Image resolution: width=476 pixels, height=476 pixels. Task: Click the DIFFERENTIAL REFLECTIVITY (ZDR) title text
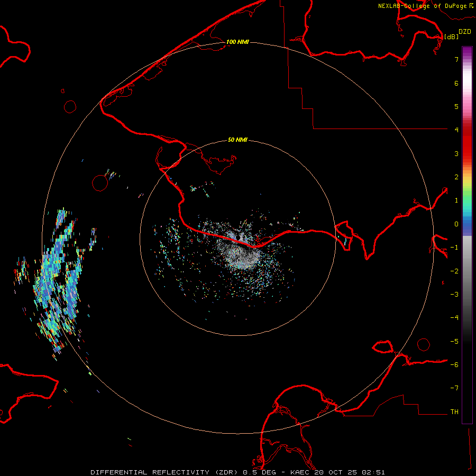(165, 472)
